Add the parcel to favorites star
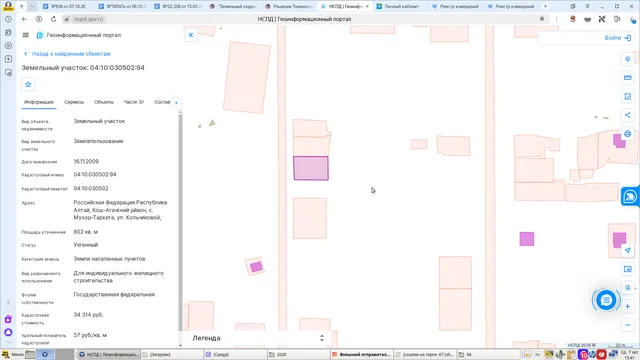The height and width of the screenshot is (360, 640). [x=28, y=84]
